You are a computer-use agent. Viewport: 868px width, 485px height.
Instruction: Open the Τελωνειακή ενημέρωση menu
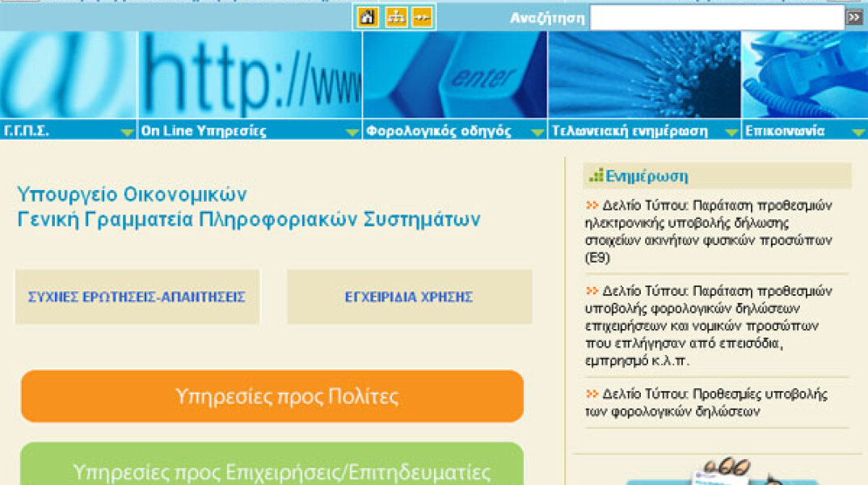(x=630, y=131)
